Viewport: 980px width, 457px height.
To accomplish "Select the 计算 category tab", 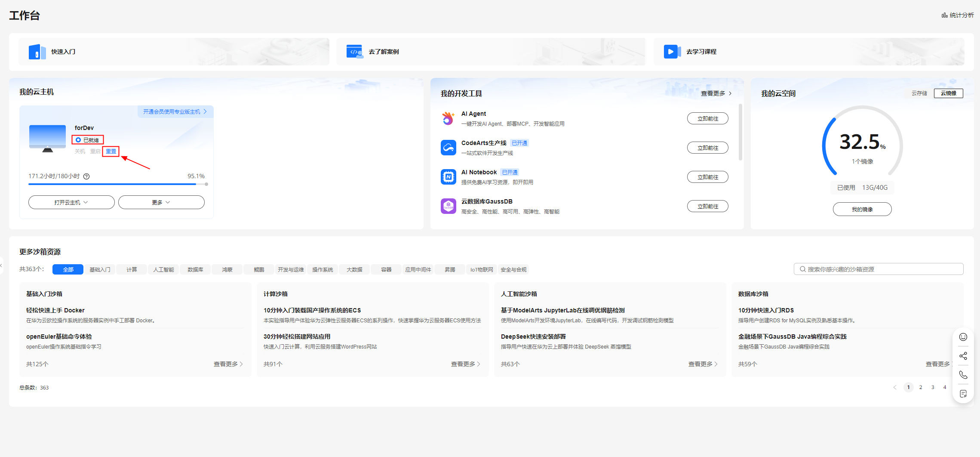I will click(132, 269).
